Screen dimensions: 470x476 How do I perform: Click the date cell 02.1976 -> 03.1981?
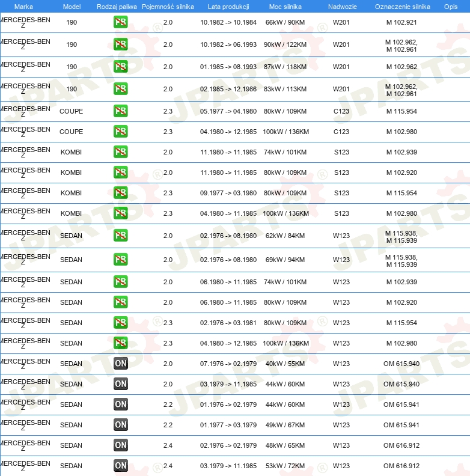(228, 323)
